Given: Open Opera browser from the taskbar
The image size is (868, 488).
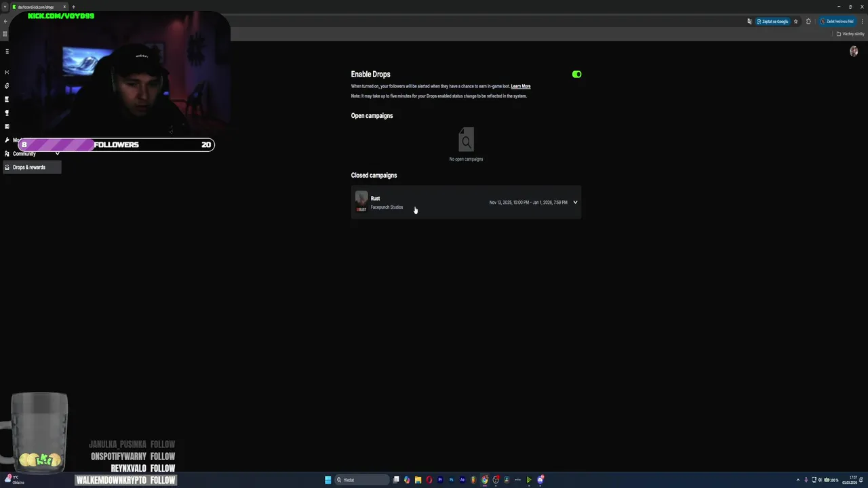Looking at the screenshot, I should pos(429,480).
